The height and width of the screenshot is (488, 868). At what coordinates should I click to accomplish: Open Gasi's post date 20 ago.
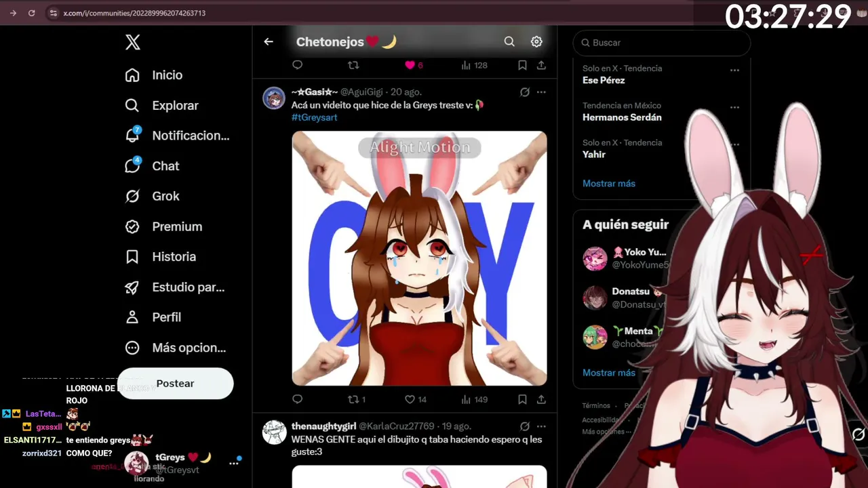[406, 92]
